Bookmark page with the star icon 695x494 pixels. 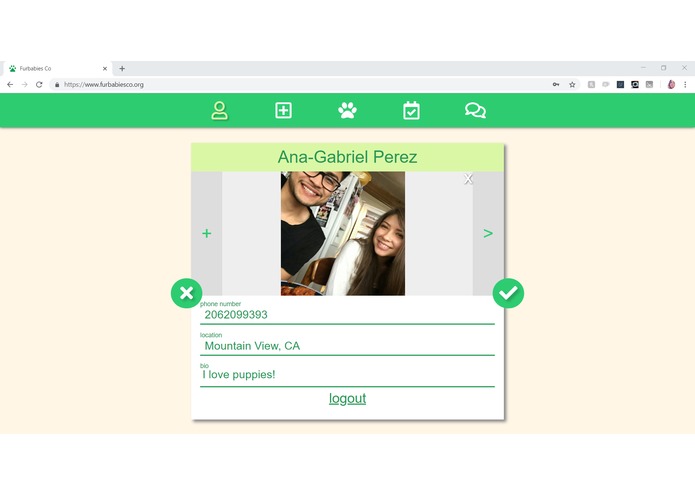pyautogui.click(x=572, y=85)
